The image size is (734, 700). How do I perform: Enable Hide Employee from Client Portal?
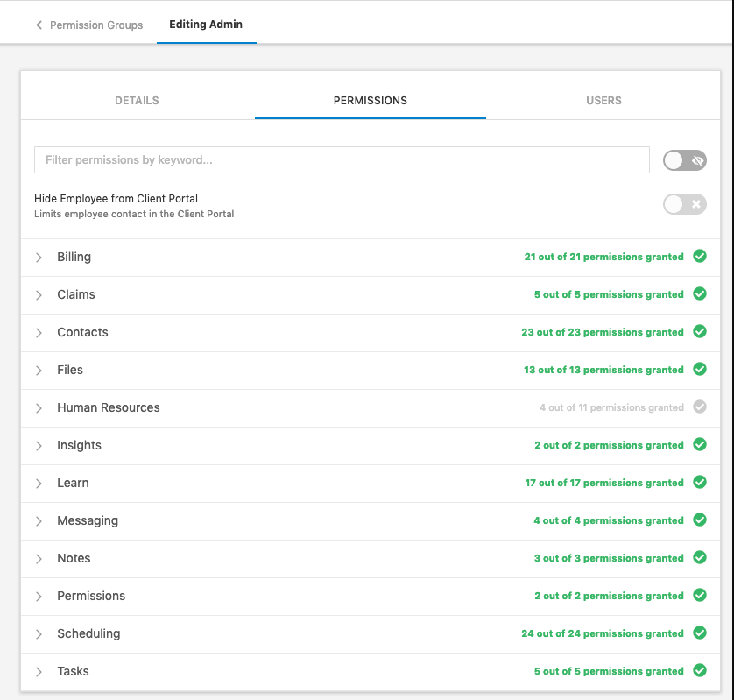click(x=684, y=204)
